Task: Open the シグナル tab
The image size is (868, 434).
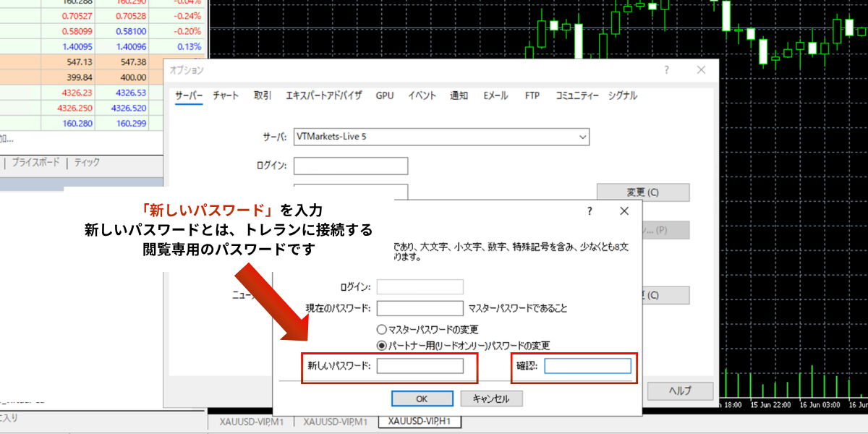Action: tap(622, 95)
